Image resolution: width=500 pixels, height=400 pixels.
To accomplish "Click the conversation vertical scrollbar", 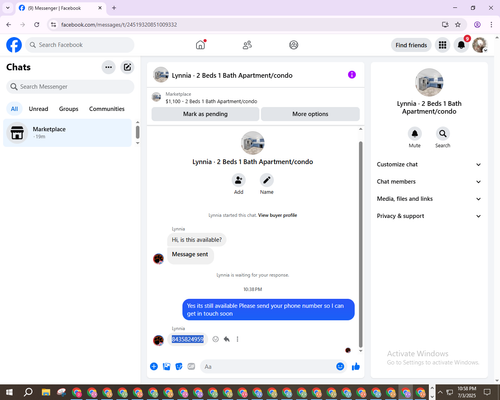I will coord(360,244).
